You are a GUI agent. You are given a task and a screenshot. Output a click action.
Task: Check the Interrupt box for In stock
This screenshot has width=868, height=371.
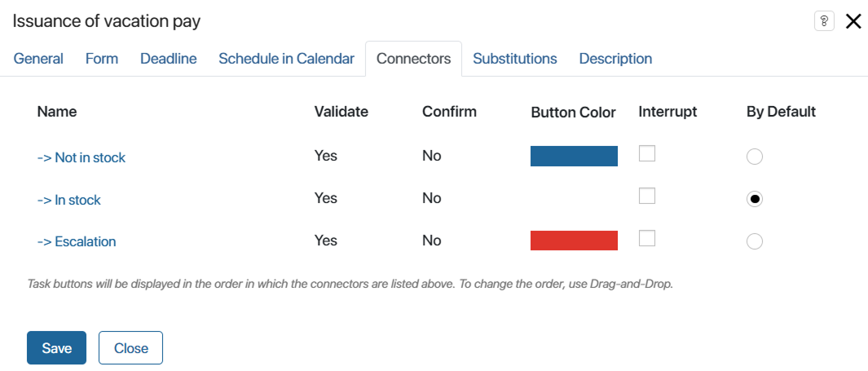(647, 196)
